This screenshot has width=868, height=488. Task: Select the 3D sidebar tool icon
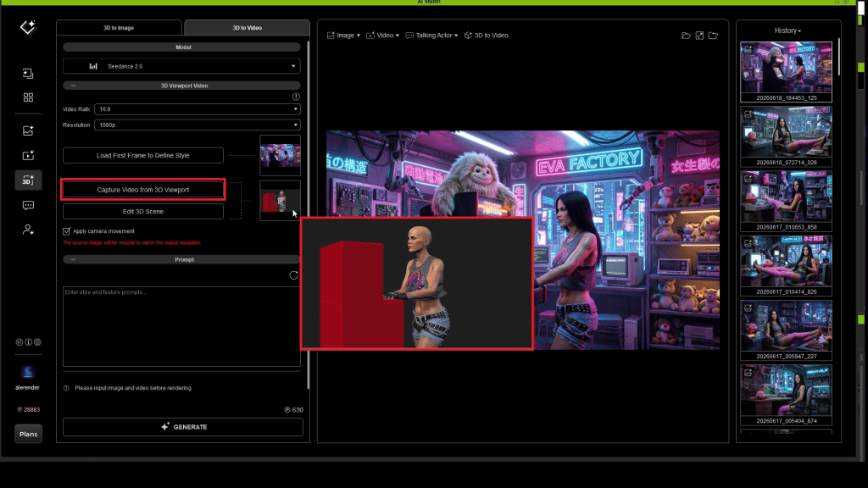tap(28, 180)
